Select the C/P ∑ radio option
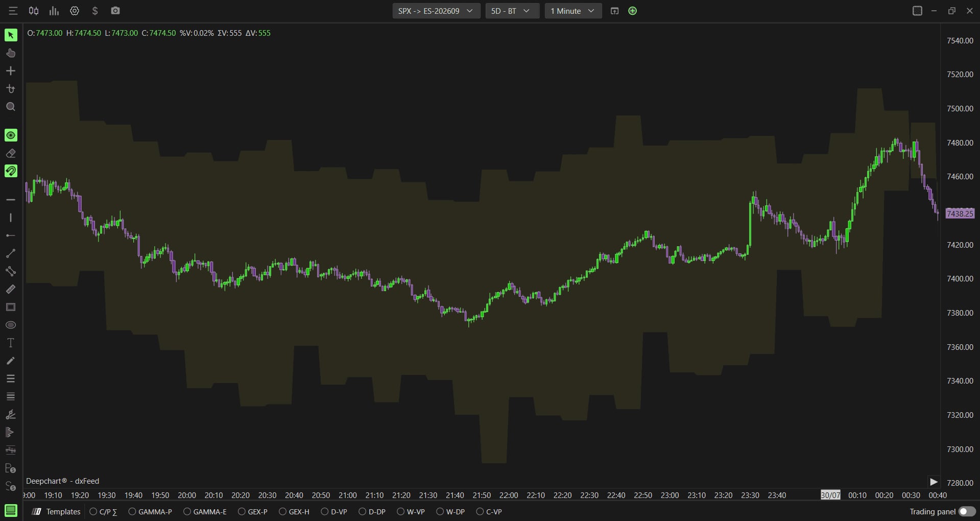Viewport: 980px width, 521px height. [x=103, y=512]
